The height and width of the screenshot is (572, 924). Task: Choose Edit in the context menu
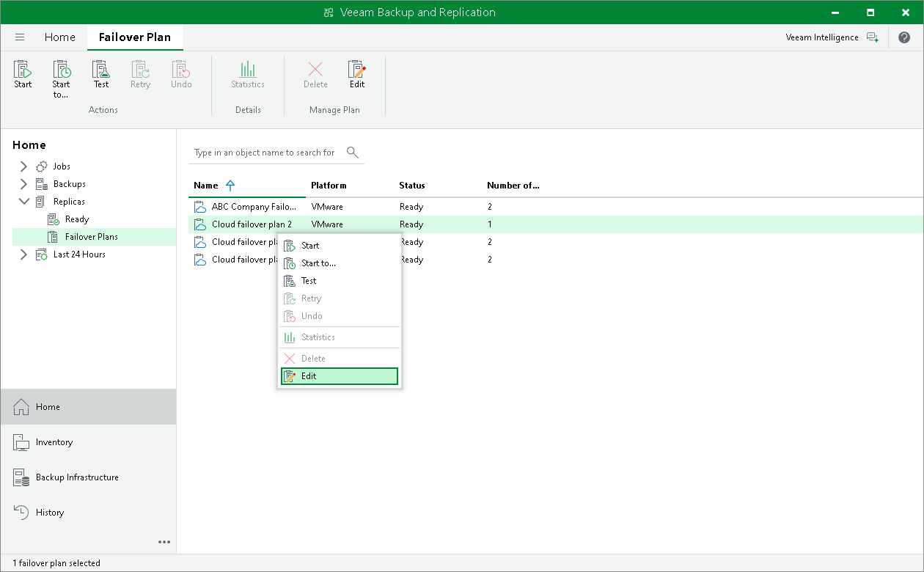[340, 376]
